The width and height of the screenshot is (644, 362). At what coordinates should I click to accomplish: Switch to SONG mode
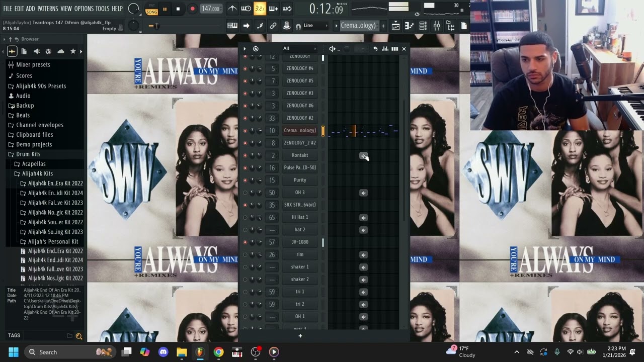pos(151,12)
